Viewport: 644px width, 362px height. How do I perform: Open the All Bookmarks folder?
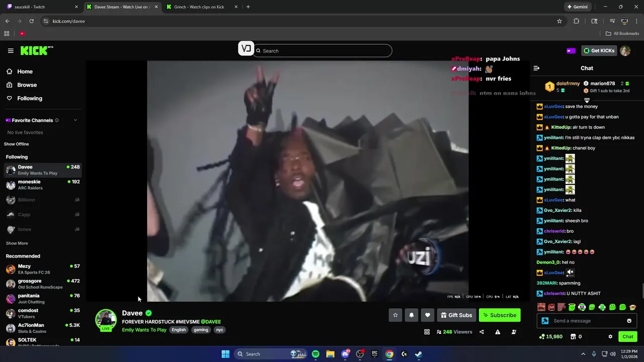point(622,34)
